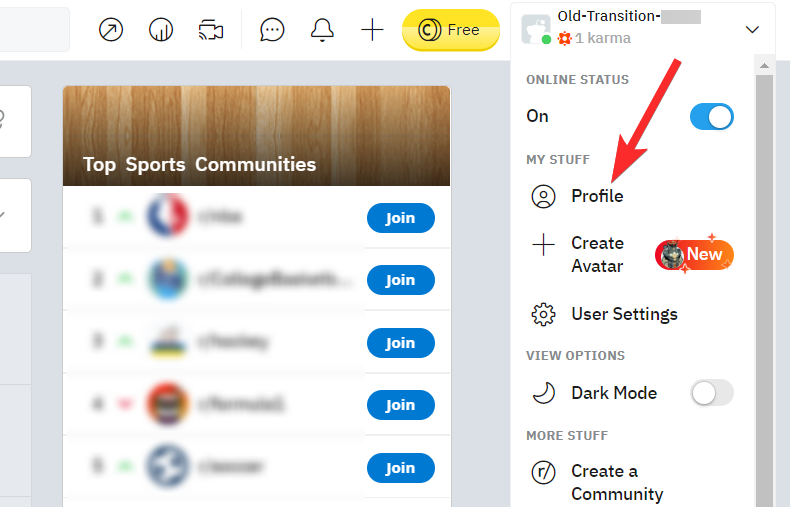
Task: Select Create Avatar menu entry
Action: pyautogui.click(x=597, y=254)
